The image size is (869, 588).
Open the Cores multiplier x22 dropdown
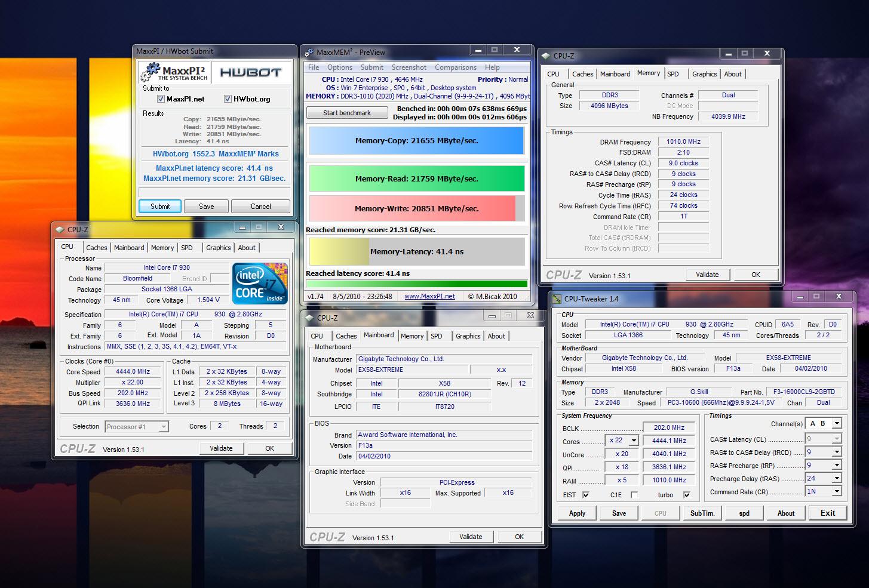click(x=633, y=441)
